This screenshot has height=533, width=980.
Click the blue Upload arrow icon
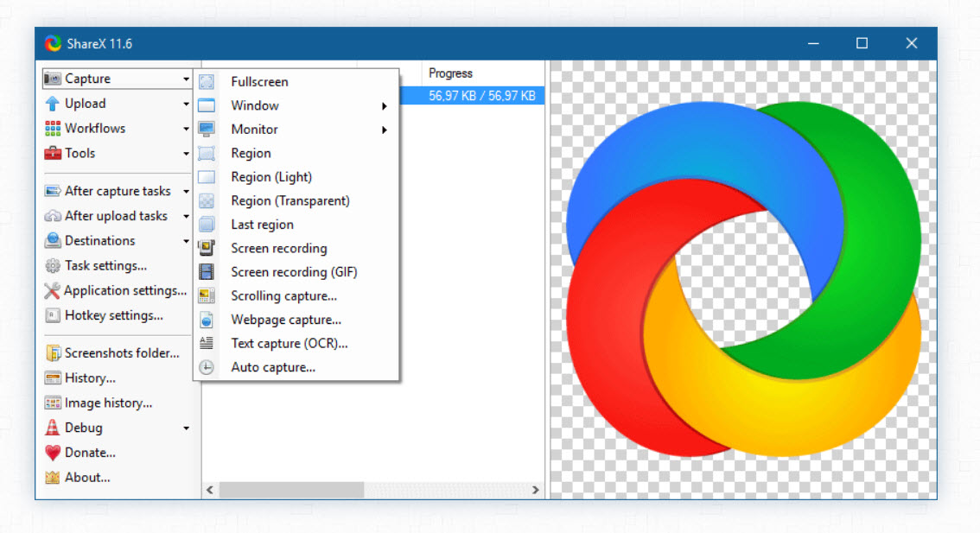coord(53,104)
